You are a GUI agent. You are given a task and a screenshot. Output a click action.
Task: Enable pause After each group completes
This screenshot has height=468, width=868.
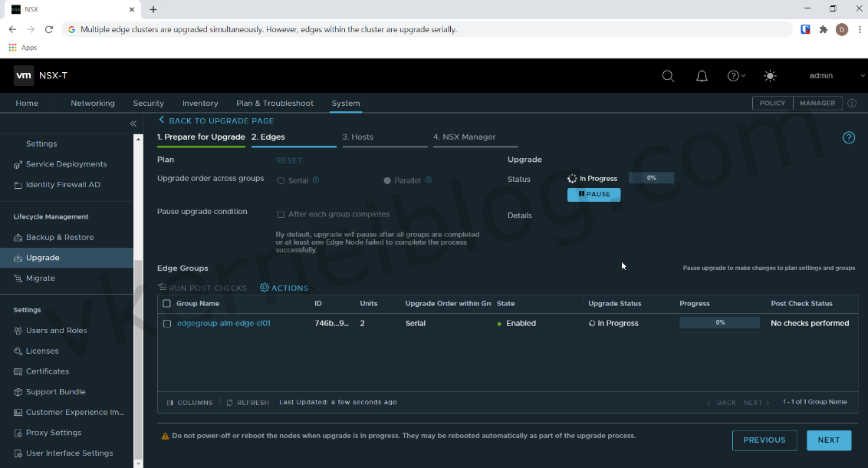click(x=281, y=214)
